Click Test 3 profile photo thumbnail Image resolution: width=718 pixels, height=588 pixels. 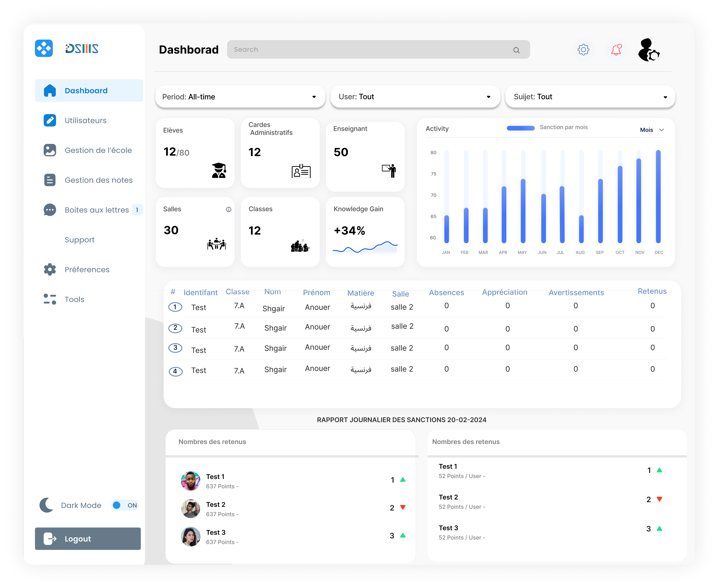pos(190,536)
